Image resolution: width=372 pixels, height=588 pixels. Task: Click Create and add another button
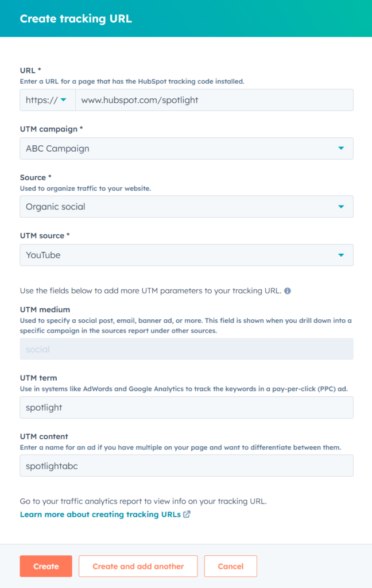138,566
